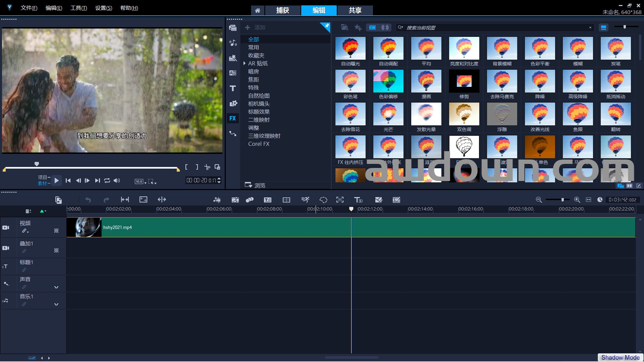The image size is (644, 362).
Task: Adjust the thumbnail size slider
Action: coord(625,27)
